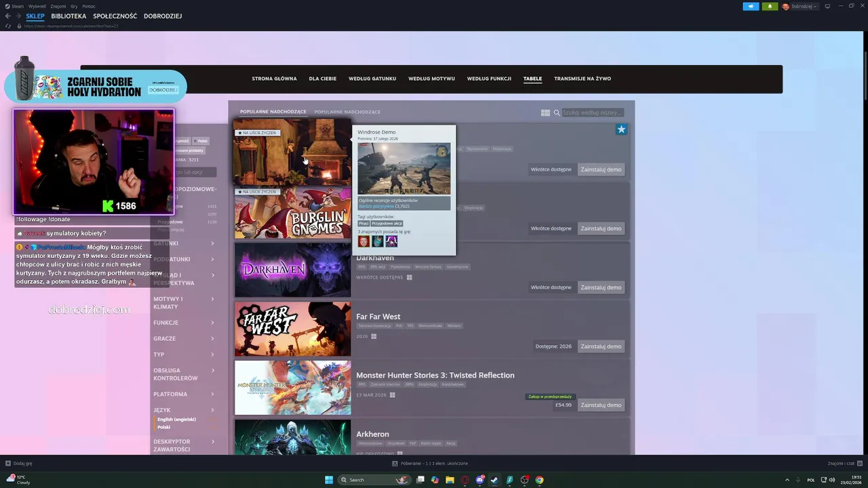Open the Darkhaven game thumbnail
868x488 pixels.
point(293,270)
